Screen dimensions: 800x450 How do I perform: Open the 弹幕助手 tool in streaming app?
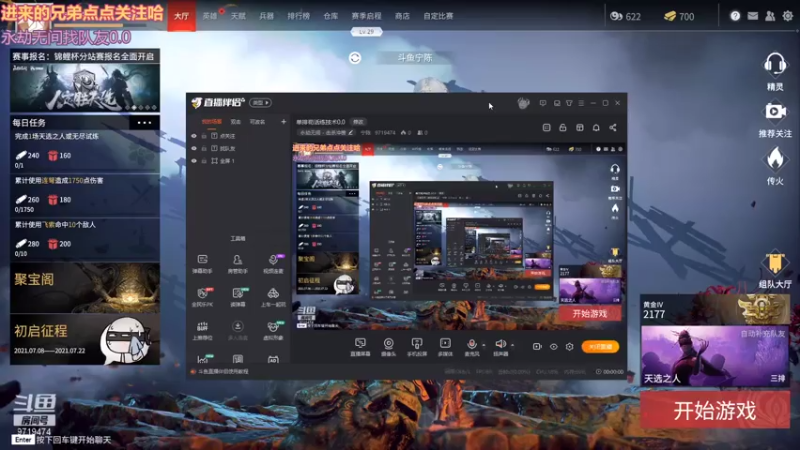point(203,264)
